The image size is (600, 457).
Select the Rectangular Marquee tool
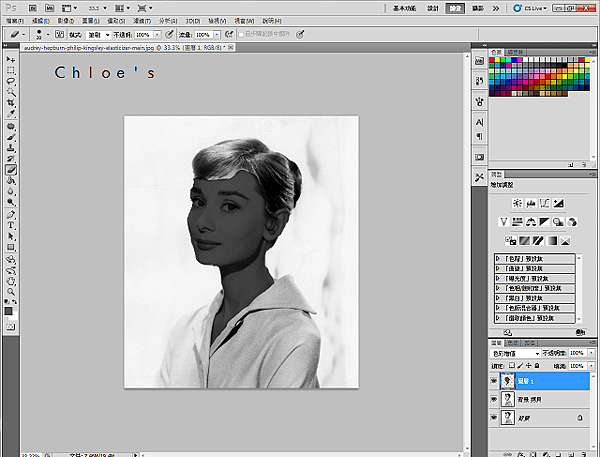point(11,70)
